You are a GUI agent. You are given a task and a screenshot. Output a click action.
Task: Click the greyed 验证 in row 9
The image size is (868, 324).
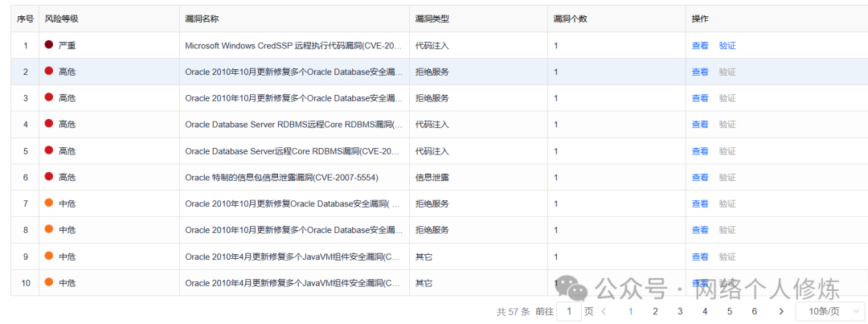(727, 256)
